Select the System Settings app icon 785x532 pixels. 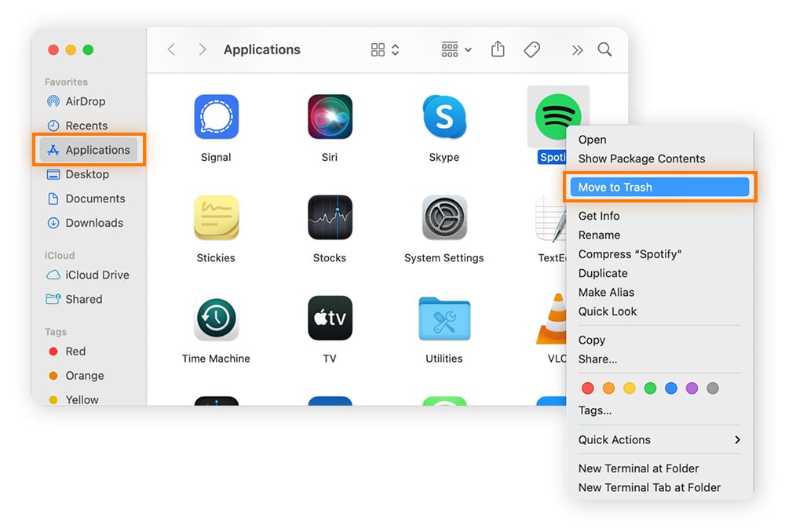point(444,217)
